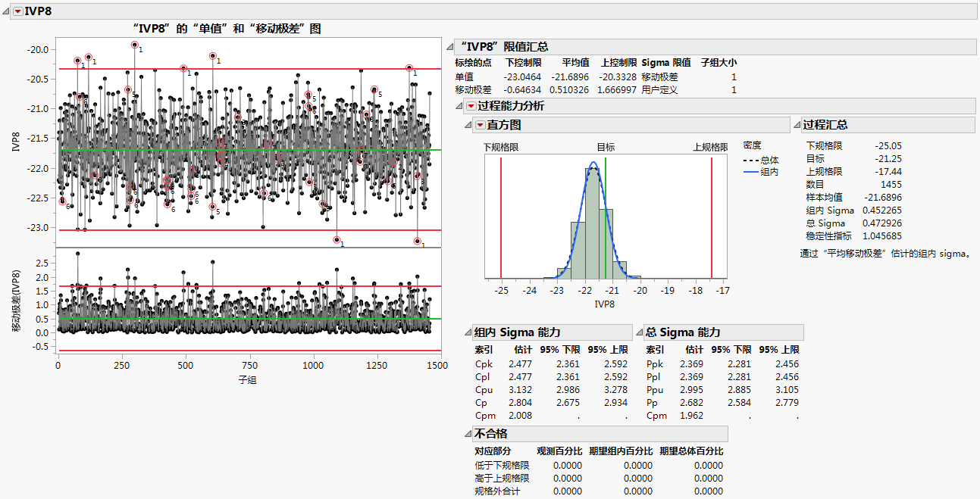The height and width of the screenshot is (499, 980).
Task: Open the 直方图 red triangle menu
Action: (x=481, y=125)
